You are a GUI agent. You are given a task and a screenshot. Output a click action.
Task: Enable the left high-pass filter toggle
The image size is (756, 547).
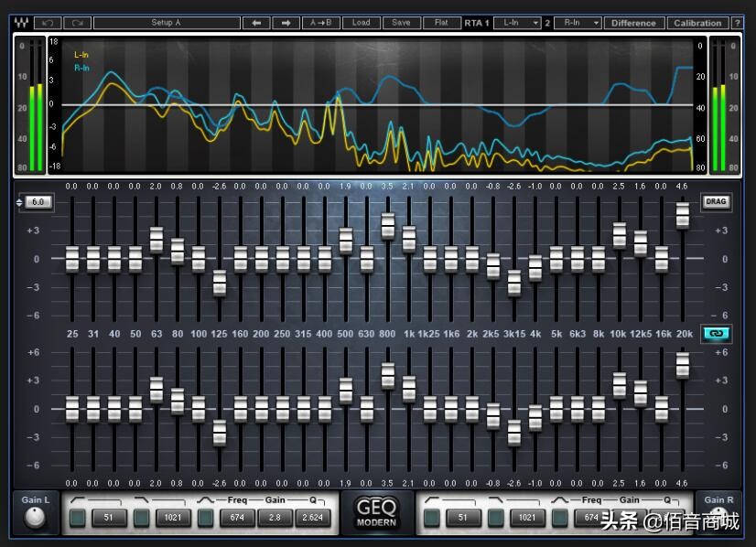pos(78,519)
